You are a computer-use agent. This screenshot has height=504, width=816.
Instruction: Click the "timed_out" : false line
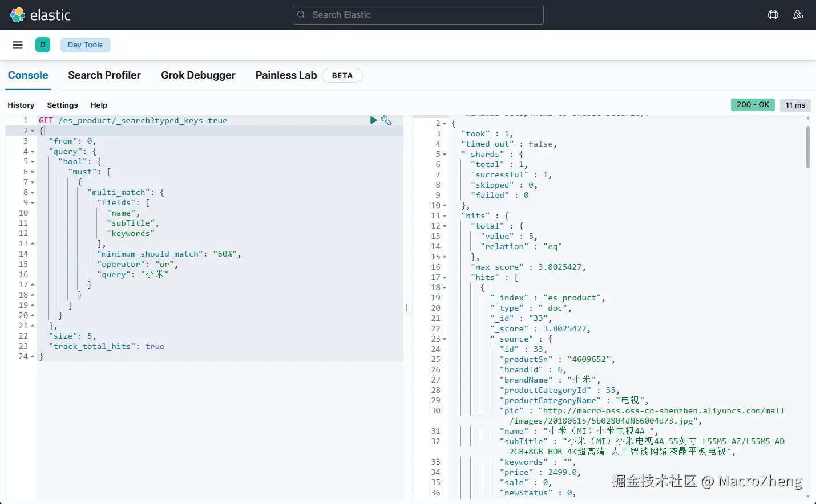[x=509, y=144]
